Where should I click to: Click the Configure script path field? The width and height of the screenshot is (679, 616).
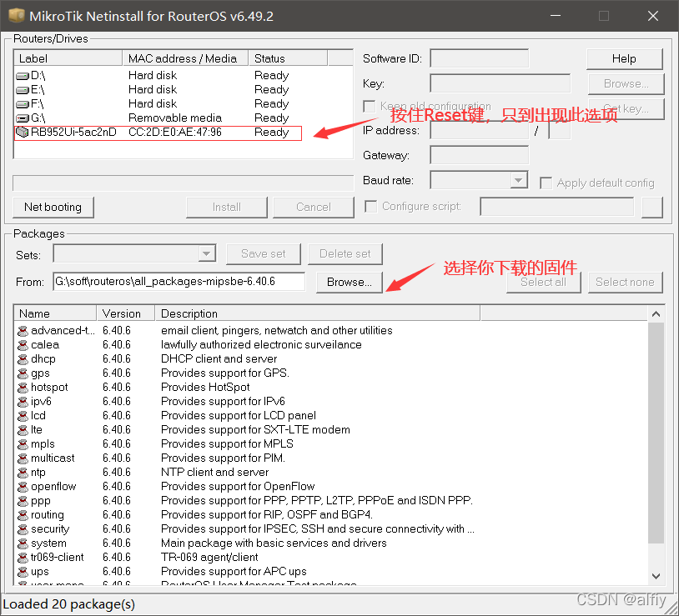[x=557, y=207]
